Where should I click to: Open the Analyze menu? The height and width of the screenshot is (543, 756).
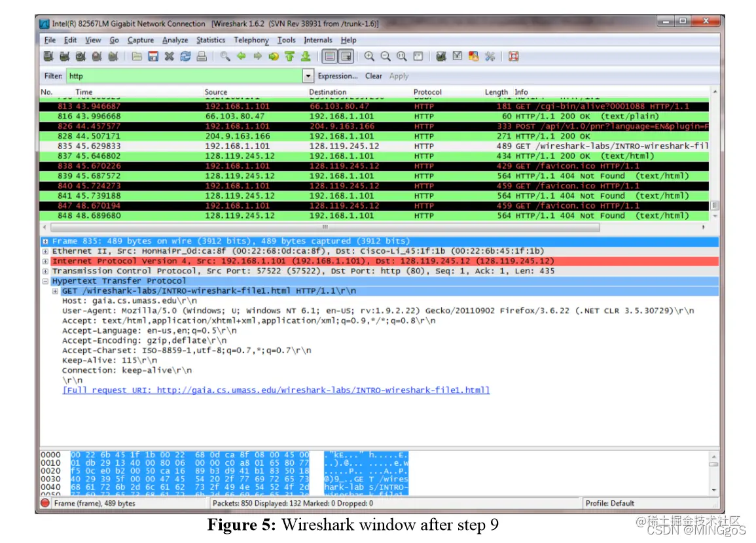tap(175, 40)
